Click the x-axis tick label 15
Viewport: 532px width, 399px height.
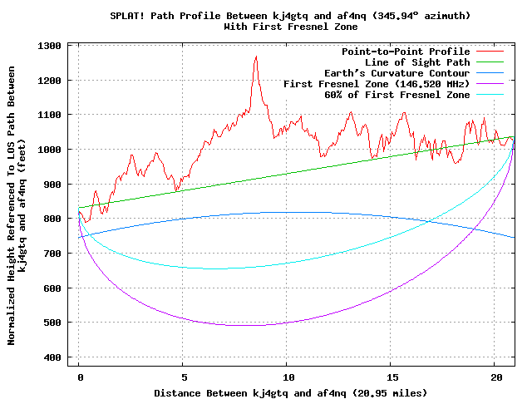(x=392, y=377)
